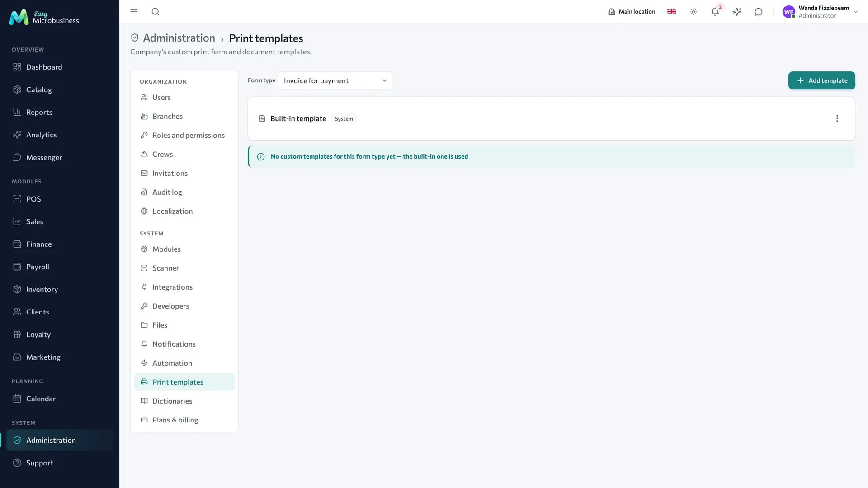868x488 pixels.
Task: Go to Payroll module
Action: (60, 267)
